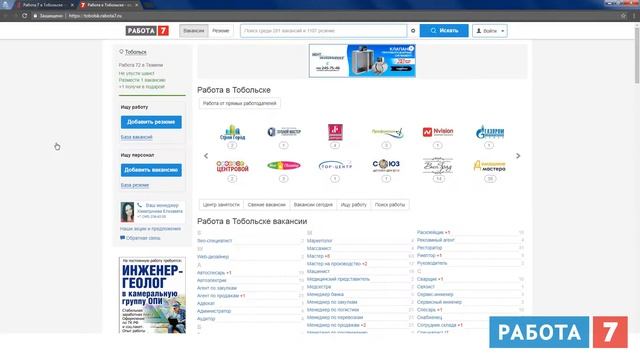Screen dimensions: 640x360
Task: Open the Снабженец vacancy category
Action: click(x=429, y=317)
